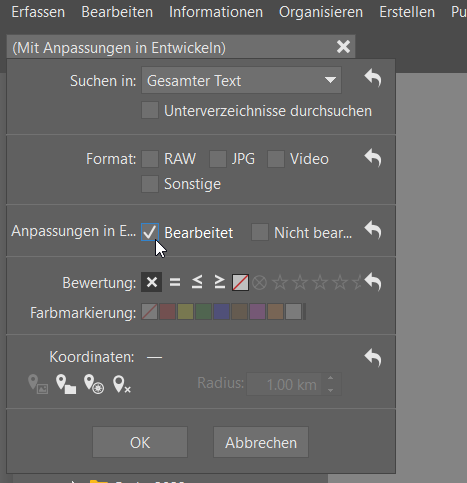Select the X rating-filter-off button

pos(152,282)
